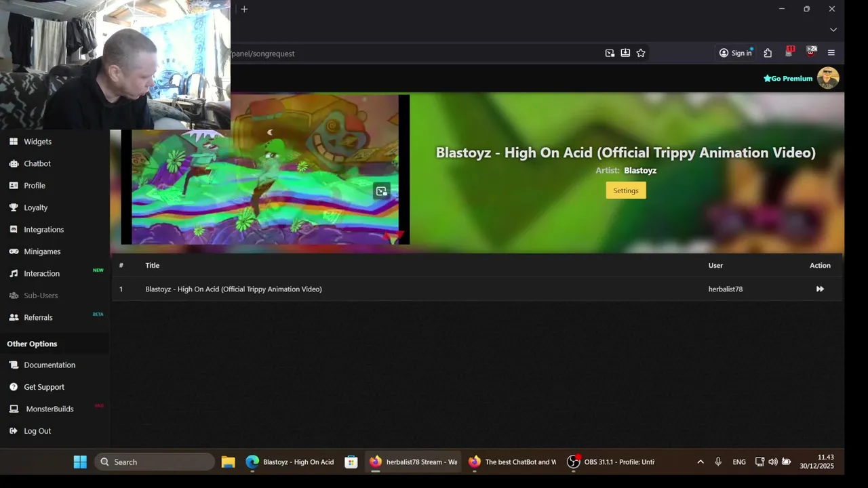Switch to Edge Blastoyz - High On Acid window
This screenshot has height=488, width=868.
coord(290,462)
